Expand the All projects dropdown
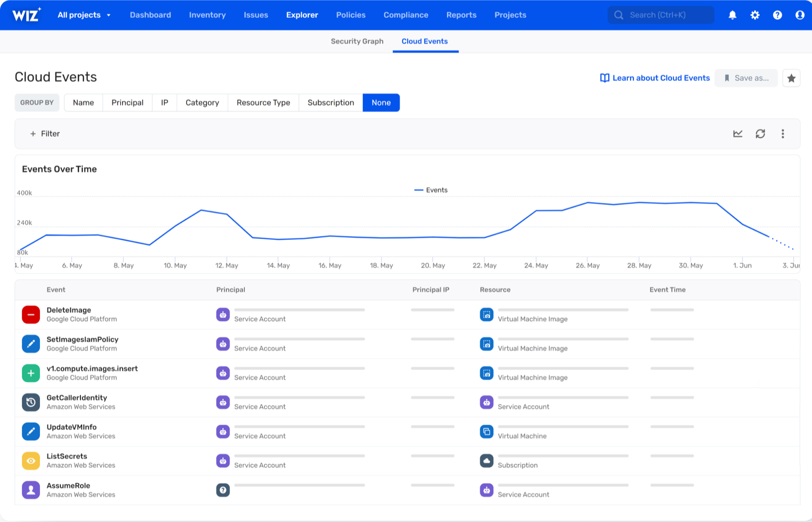Screen dimensions: 812x522 point(84,15)
